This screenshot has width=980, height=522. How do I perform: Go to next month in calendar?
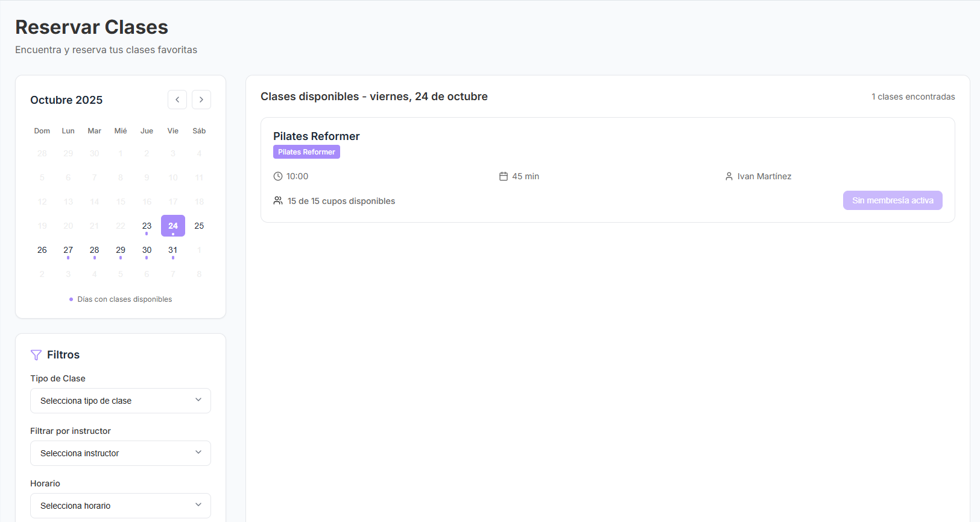point(201,100)
